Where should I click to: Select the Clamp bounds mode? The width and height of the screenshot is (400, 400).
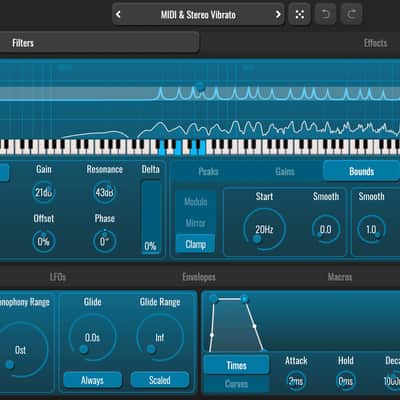(195, 244)
